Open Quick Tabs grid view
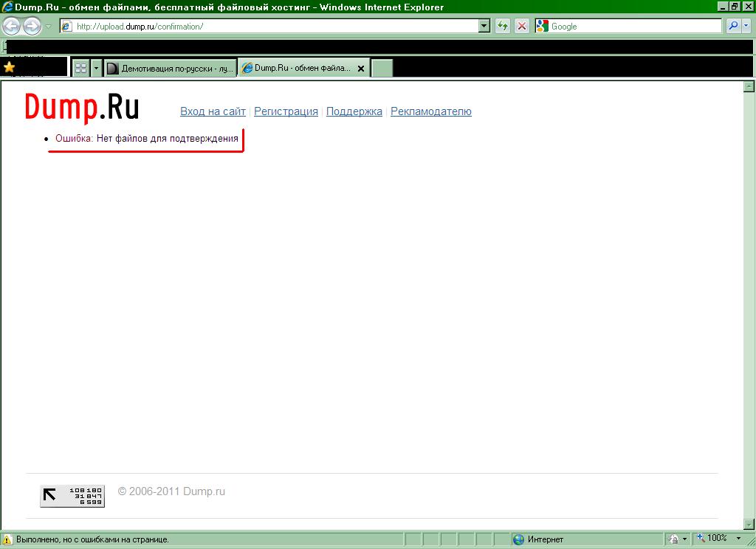This screenshot has width=756, height=549. (81, 68)
